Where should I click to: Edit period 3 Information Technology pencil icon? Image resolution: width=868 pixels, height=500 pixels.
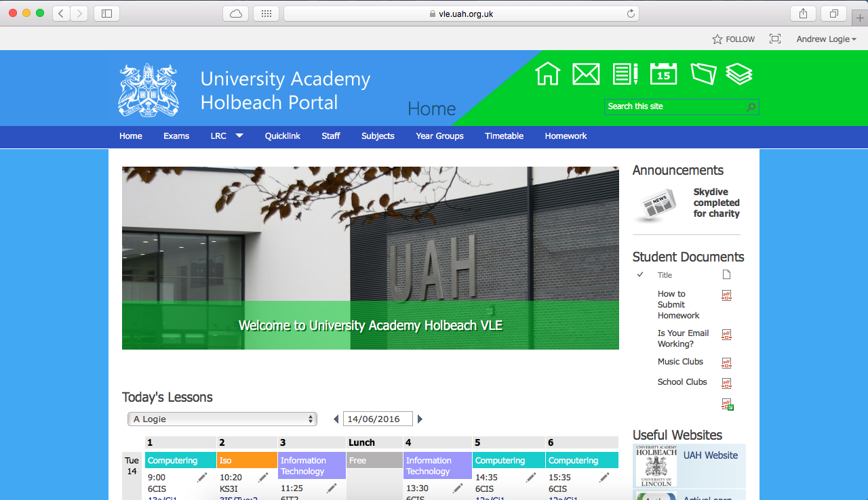[x=332, y=488]
